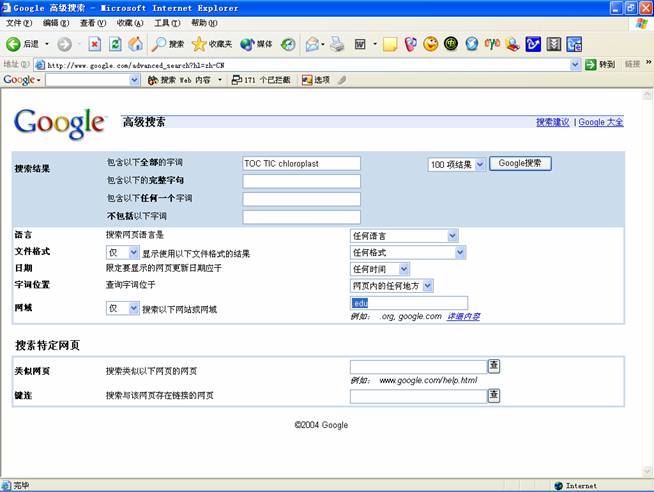
Task: Open the Mail envelope icon
Action: 312,44
